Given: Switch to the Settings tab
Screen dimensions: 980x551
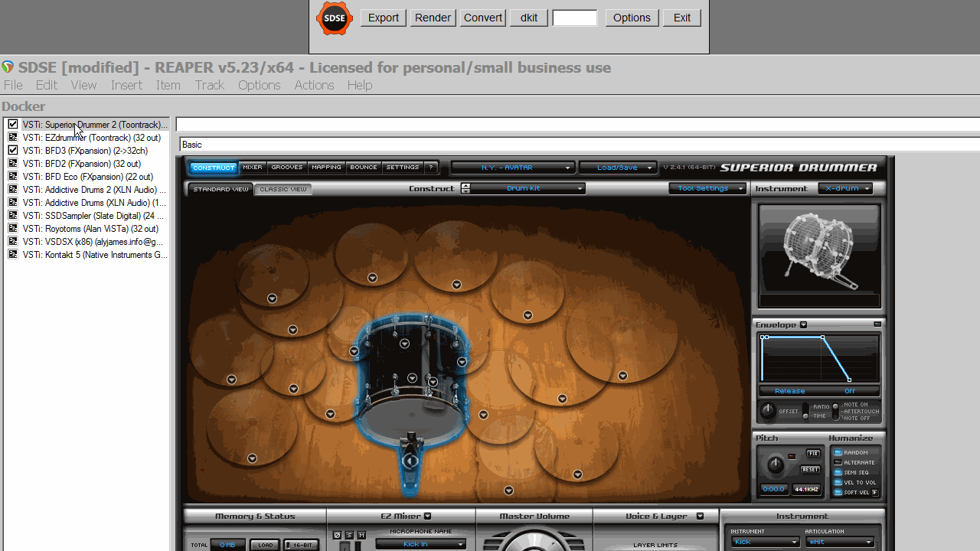Looking at the screenshot, I should (403, 168).
